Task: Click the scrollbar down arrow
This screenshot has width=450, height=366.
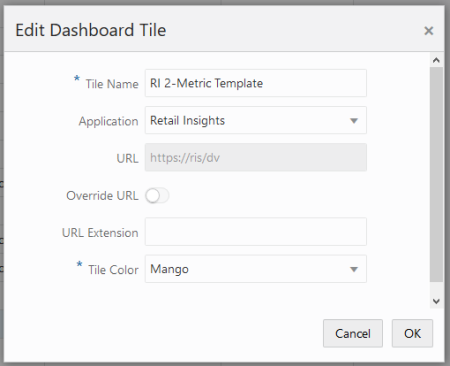Action: tap(436, 301)
